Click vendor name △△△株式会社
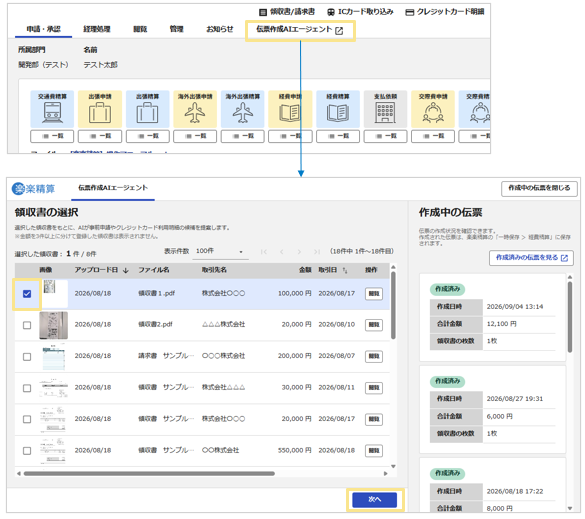 point(223,325)
